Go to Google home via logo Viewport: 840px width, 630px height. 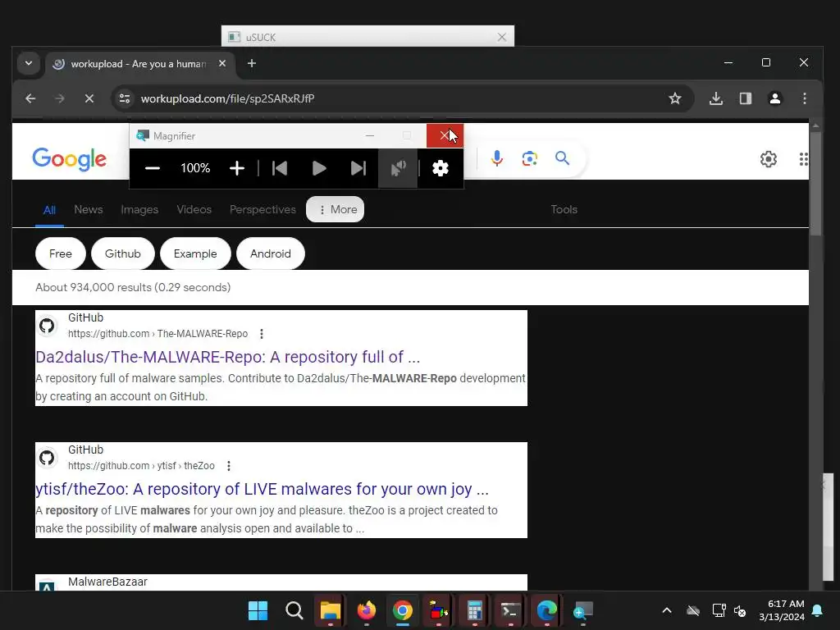pos(70,159)
